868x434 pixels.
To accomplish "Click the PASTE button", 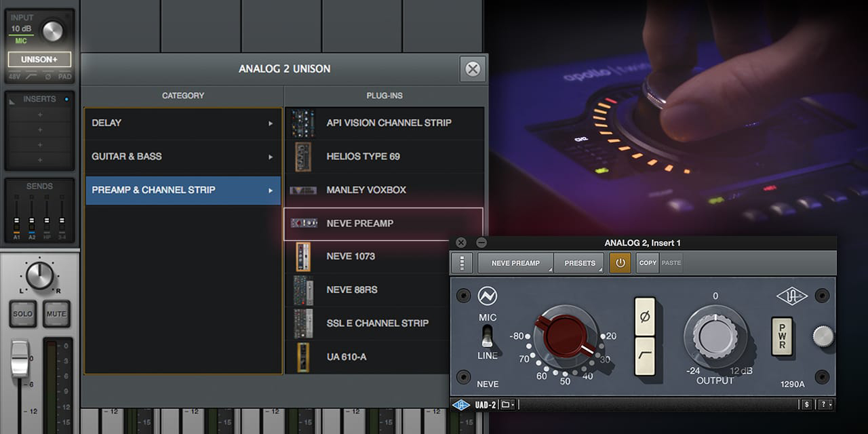I will point(671,263).
